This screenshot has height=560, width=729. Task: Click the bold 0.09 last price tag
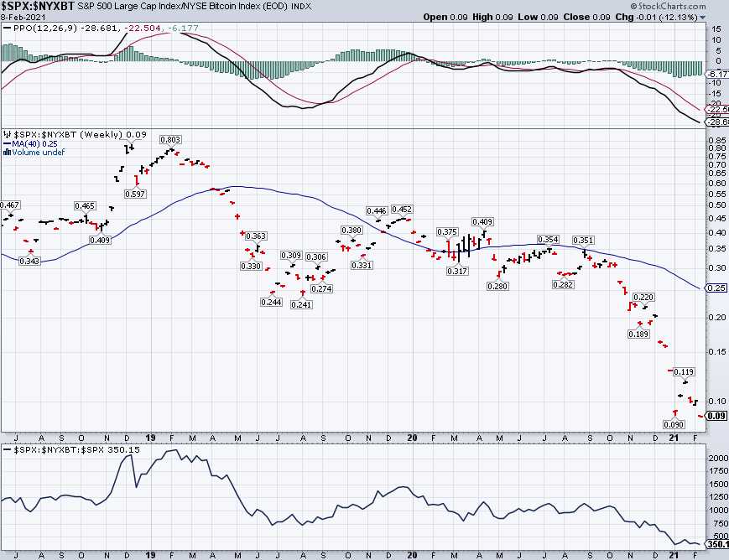[716, 415]
